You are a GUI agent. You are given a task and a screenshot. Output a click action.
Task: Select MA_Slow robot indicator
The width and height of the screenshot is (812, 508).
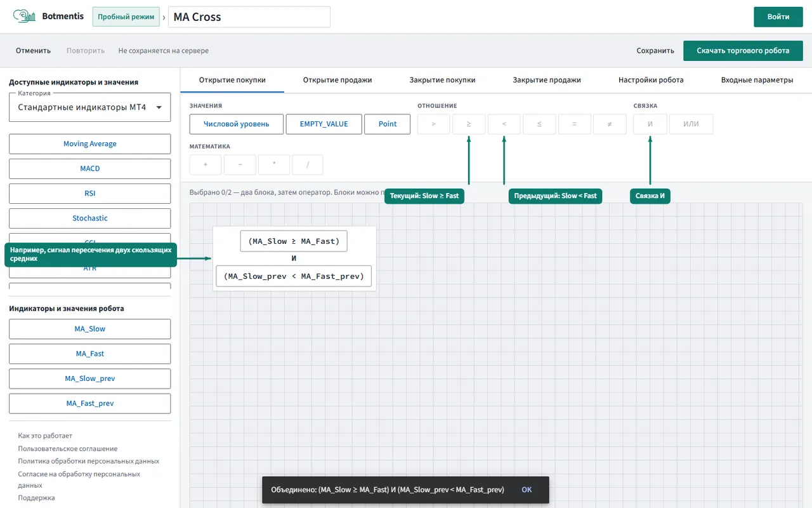pos(90,329)
